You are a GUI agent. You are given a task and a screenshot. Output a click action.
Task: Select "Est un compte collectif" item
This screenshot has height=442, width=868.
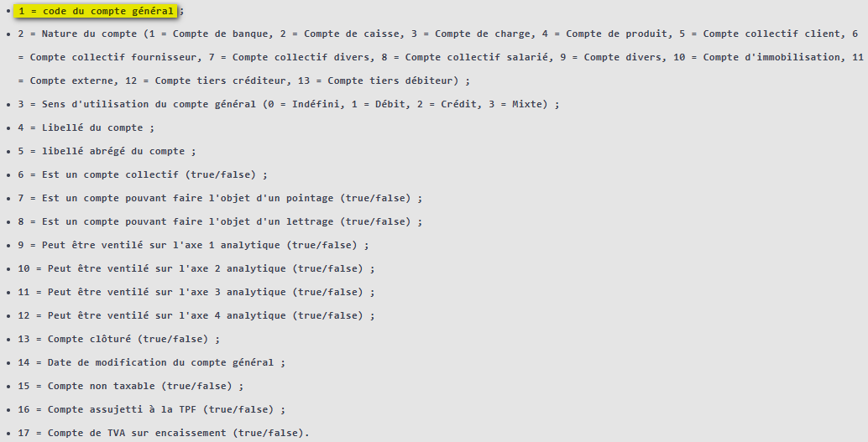click(142, 174)
